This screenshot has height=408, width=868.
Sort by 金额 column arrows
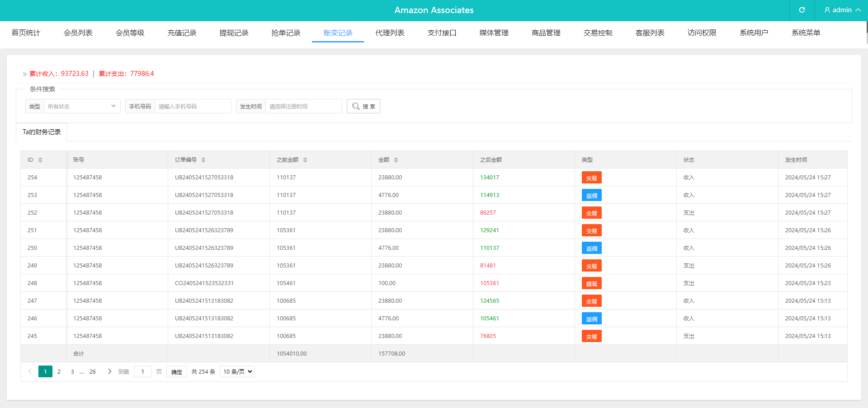tap(396, 160)
